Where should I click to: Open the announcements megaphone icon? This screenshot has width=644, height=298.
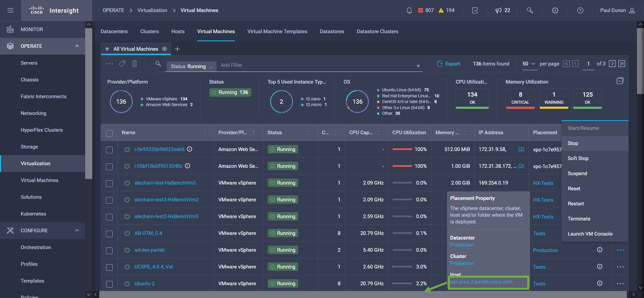click(x=498, y=10)
